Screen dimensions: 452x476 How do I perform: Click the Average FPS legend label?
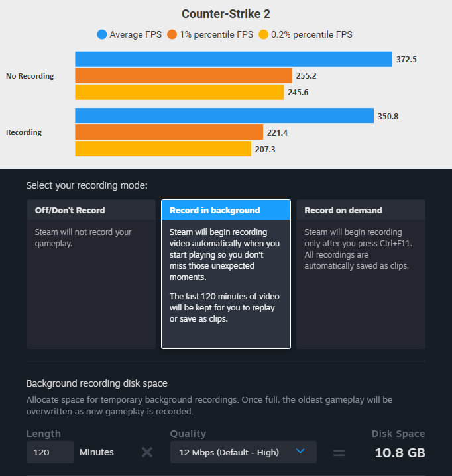(136, 34)
